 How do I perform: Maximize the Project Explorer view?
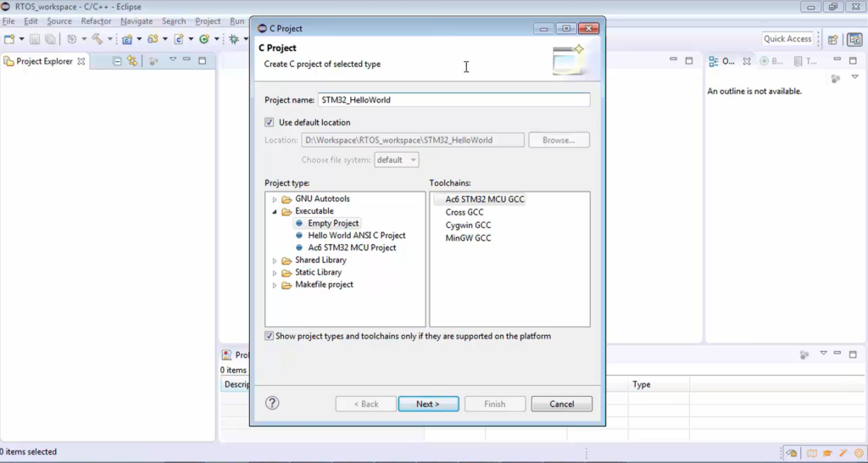(202, 60)
